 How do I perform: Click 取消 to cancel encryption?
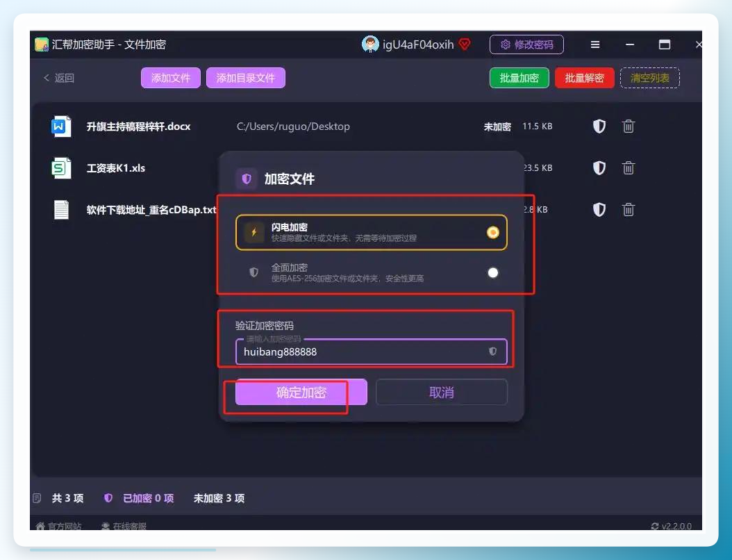tap(442, 393)
